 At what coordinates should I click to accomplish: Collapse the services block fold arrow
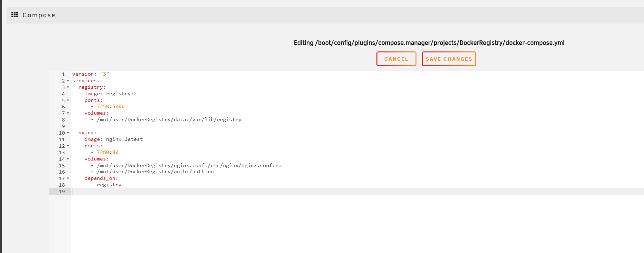(x=68, y=81)
